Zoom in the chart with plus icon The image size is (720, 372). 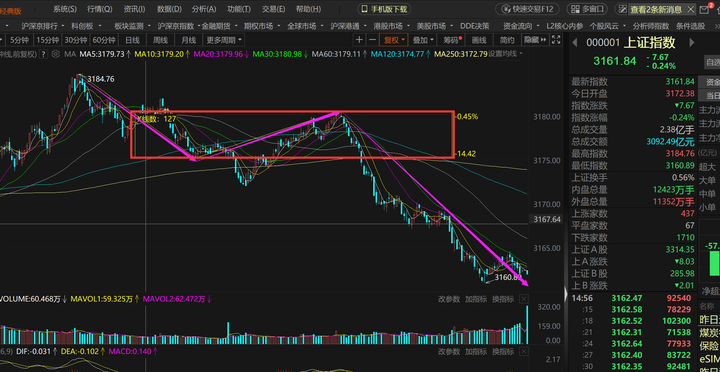tap(359, 40)
